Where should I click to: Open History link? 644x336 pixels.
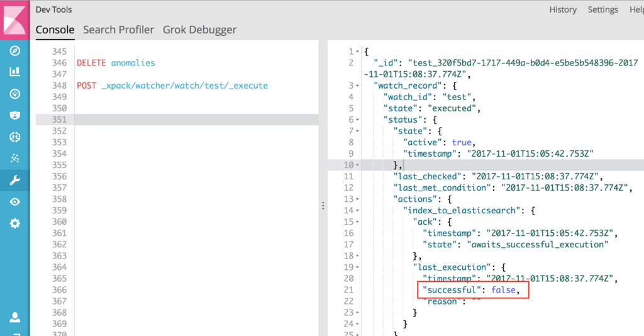click(x=563, y=9)
